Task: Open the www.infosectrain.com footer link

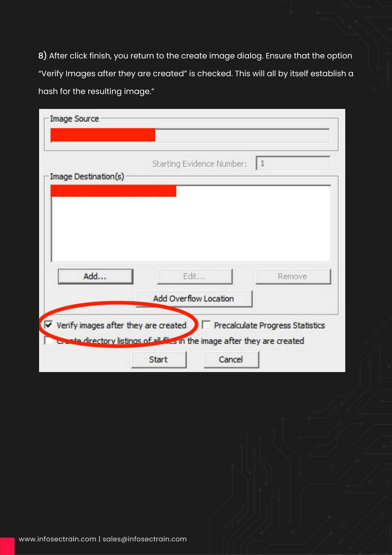Action: point(57,539)
